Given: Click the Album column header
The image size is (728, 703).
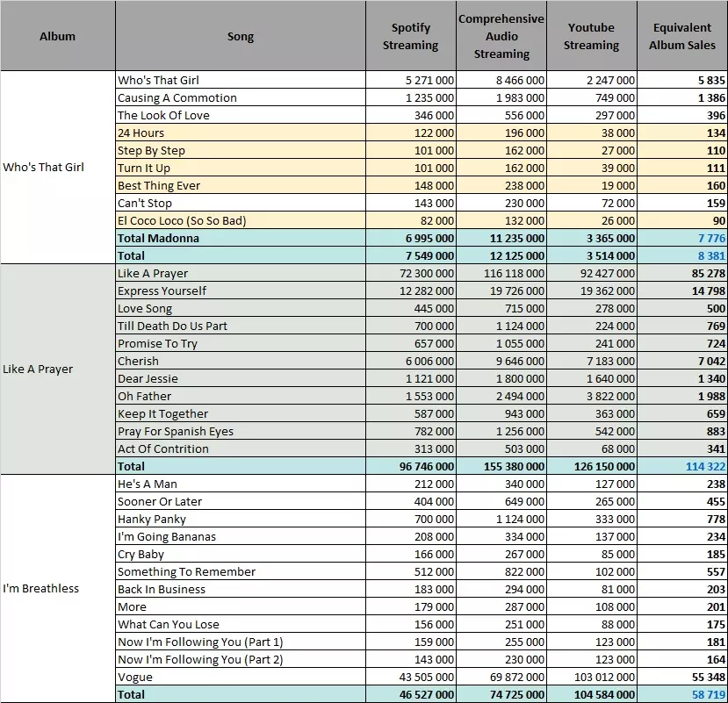Looking at the screenshot, I should click(x=58, y=36).
